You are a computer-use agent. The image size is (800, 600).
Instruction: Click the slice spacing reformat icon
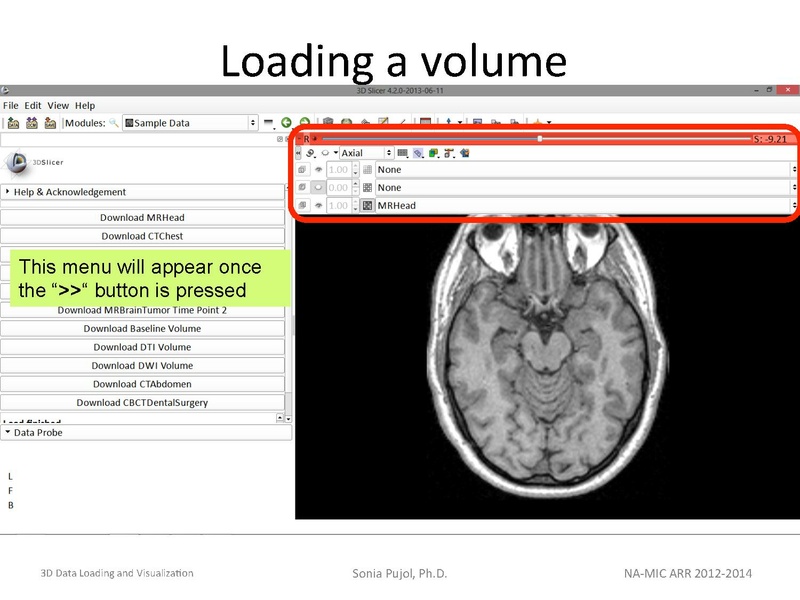tap(418, 153)
